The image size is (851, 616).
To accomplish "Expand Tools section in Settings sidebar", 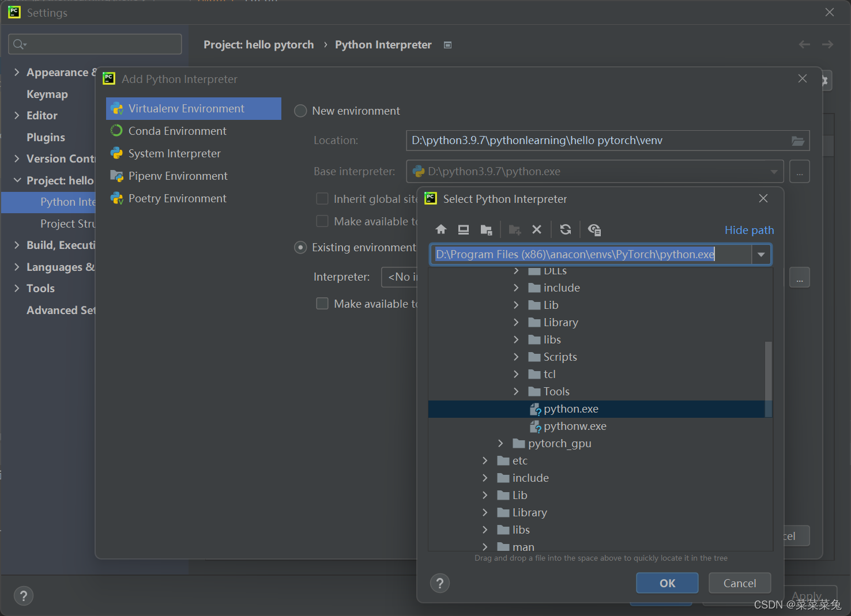I will tap(17, 288).
